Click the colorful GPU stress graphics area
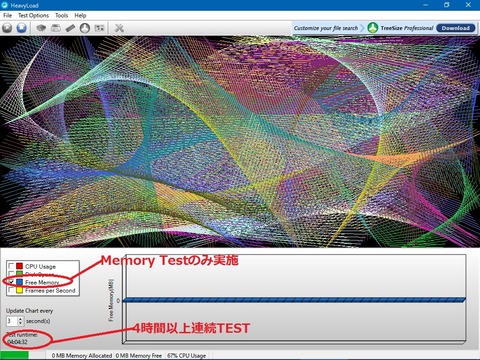Screen dimensions: 480x360 coord(240,142)
